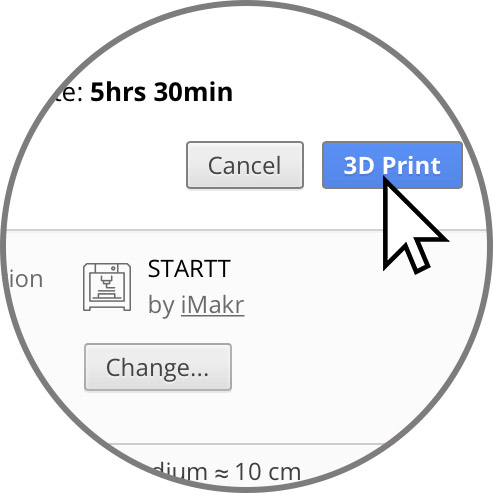Start the job with 3D Print button
The height and width of the screenshot is (493, 493).
click(x=392, y=165)
